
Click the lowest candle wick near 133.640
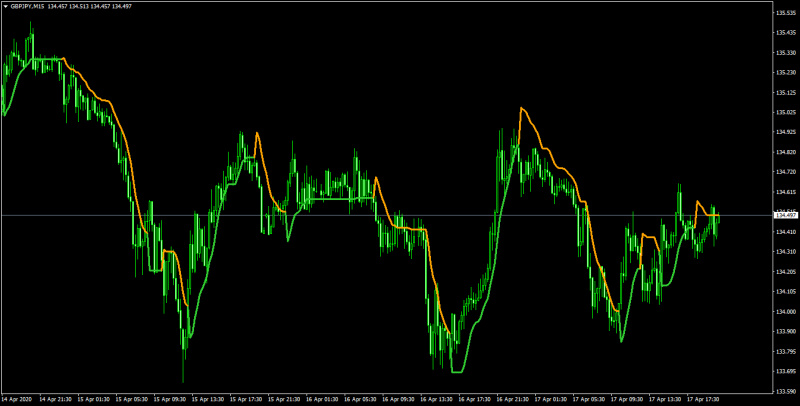tap(183, 375)
